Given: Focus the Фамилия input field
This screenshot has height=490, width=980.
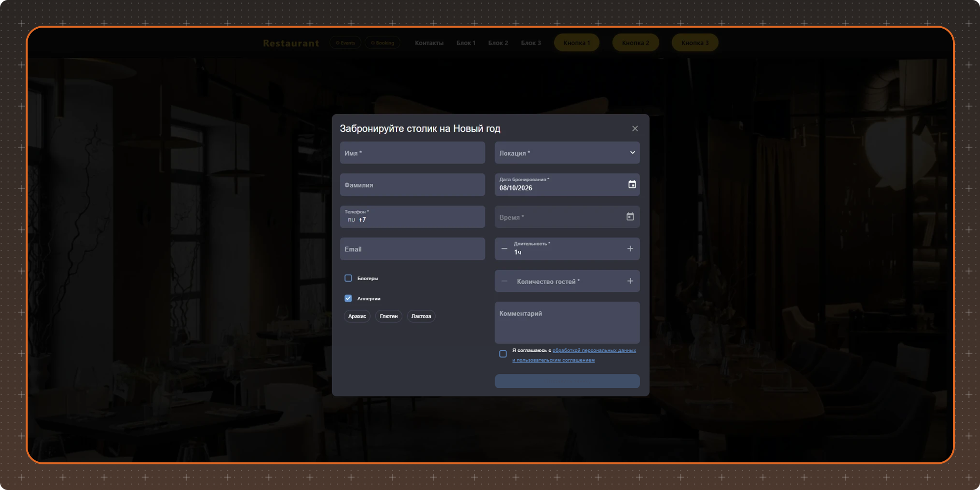Looking at the screenshot, I should [413, 185].
